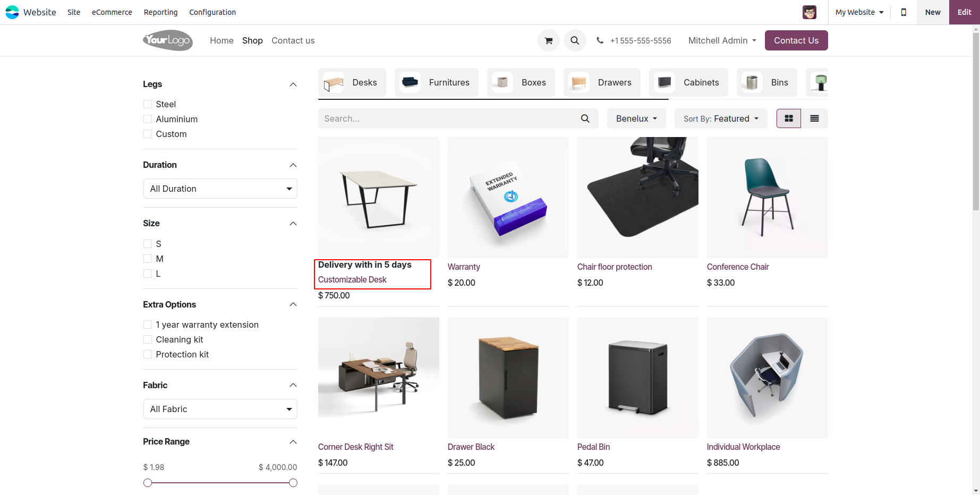980x495 pixels.
Task: Click the Odoo Website app icon
Action: tap(12, 12)
